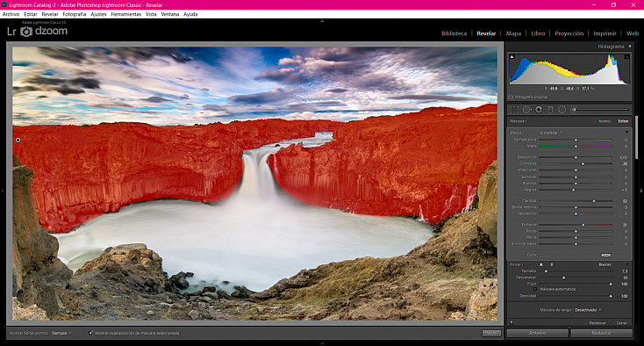Select brush A in Pincel section
Image resolution: width=644 pixels, height=346 pixels.
(x=541, y=264)
